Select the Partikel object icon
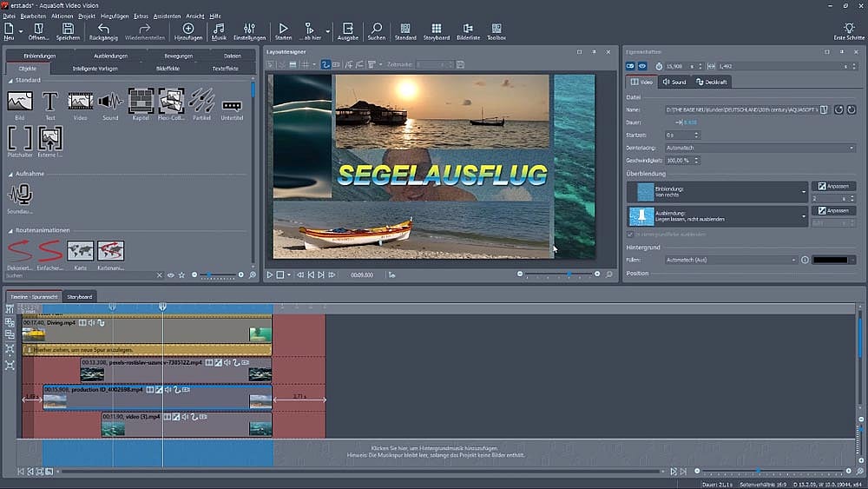The width and height of the screenshot is (868, 489). pyautogui.click(x=201, y=102)
